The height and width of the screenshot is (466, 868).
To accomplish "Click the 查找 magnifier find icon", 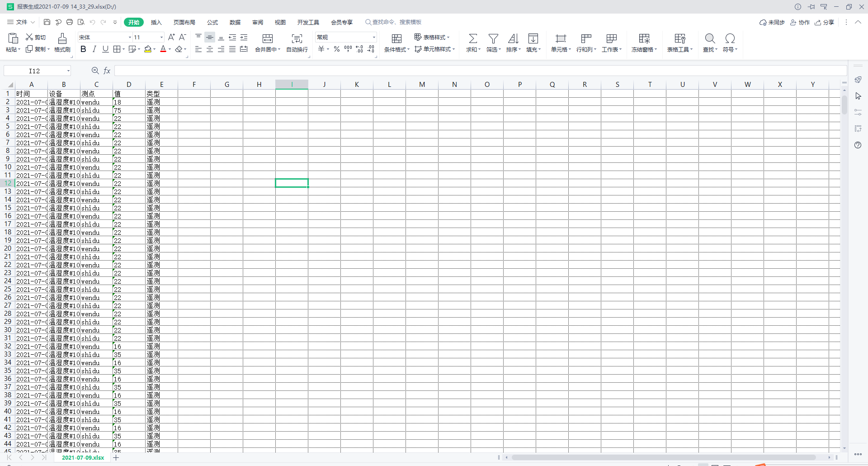I will pyautogui.click(x=710, y=38).
